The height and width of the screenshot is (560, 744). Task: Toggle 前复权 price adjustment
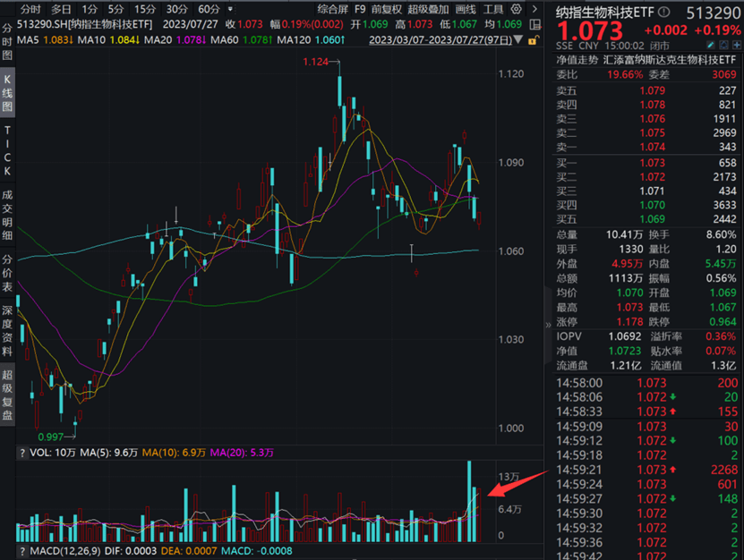[388, 8]
